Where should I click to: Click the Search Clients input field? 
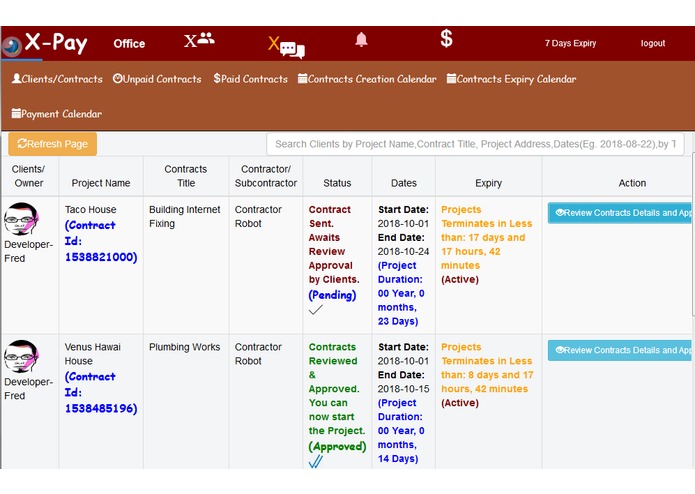[475, 144]
